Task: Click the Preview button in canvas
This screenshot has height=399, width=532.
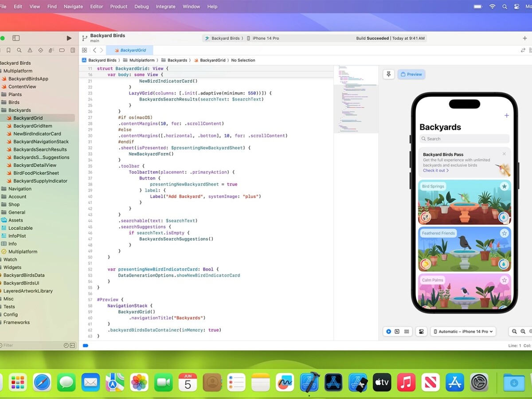Action: pos(411,74)
